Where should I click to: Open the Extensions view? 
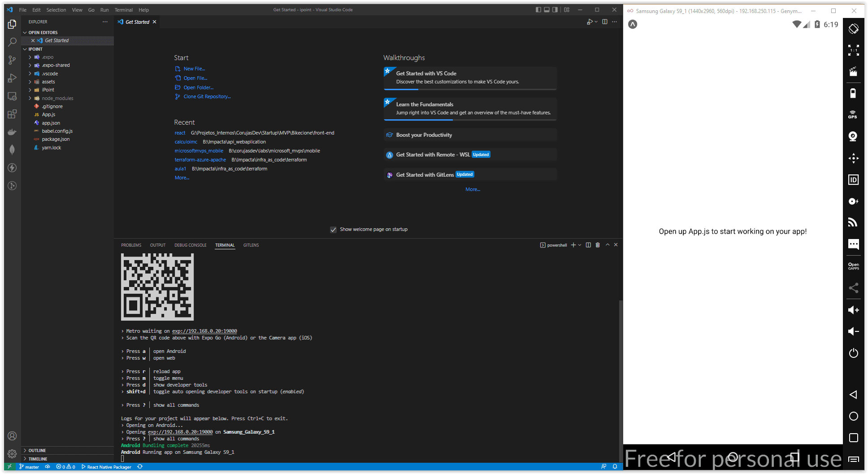point(12,114)
